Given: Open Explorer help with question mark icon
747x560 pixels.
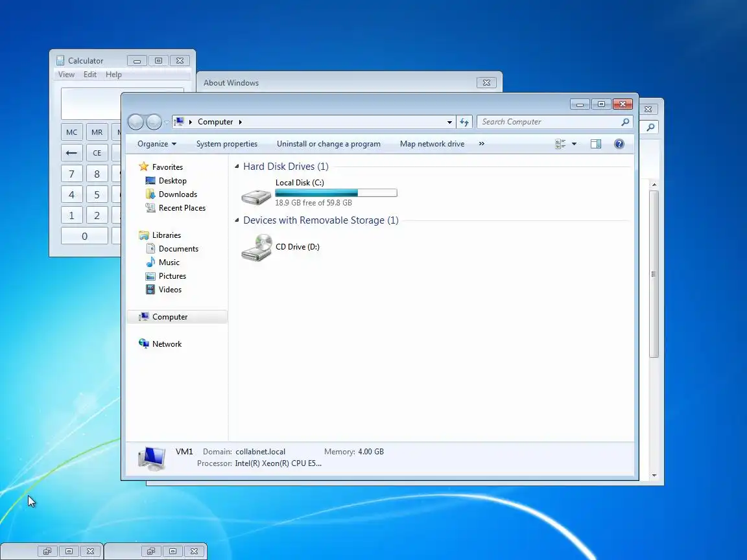Looking at the screenshot, I should click(619, 144).
